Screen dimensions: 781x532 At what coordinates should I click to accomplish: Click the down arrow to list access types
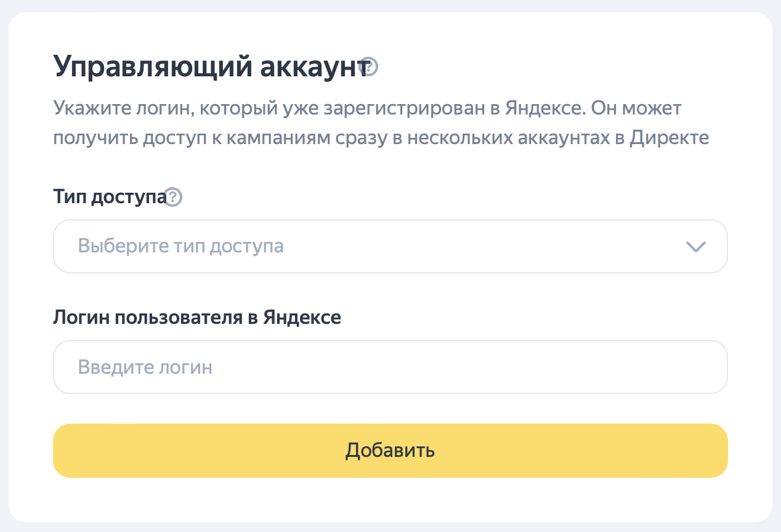(x=695, y=246)
